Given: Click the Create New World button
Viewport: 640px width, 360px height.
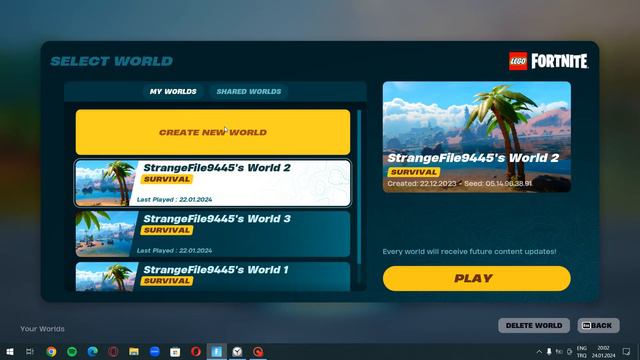Looking at the screenshot, I should [213, 132].
